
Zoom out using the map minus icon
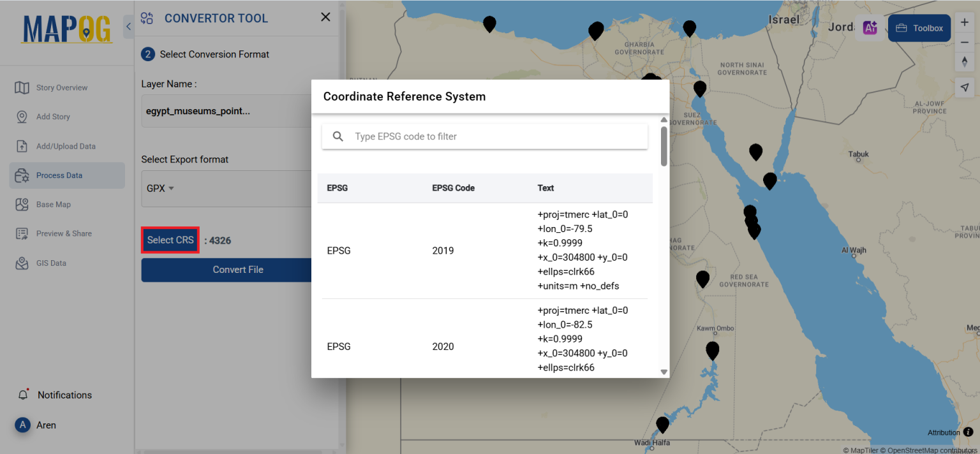(965, 42)
